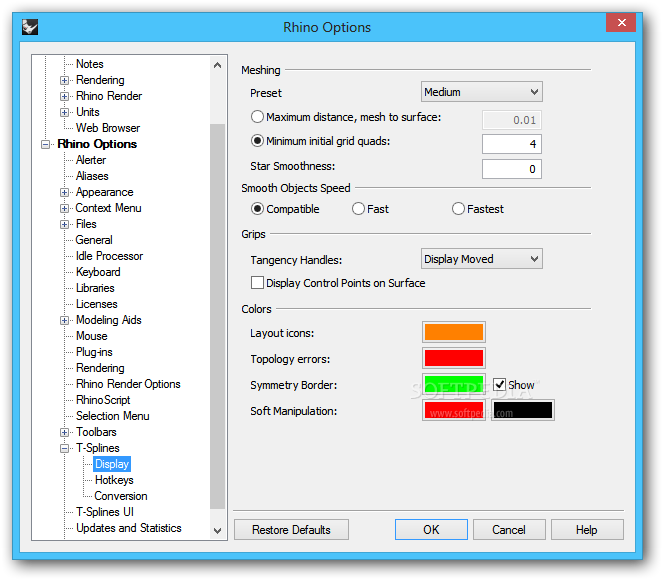This screenshot has height=580, width=663.
Task: Click the Restore Defaults button
Action: (291, 530)
